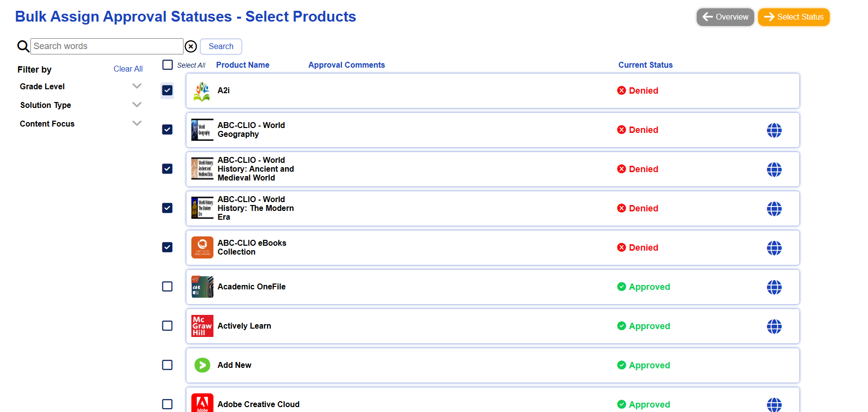Viewport: 868px width, 412px height.
Task: Click the Adobe Creative Cloud red logo
Action: (202, 403)
